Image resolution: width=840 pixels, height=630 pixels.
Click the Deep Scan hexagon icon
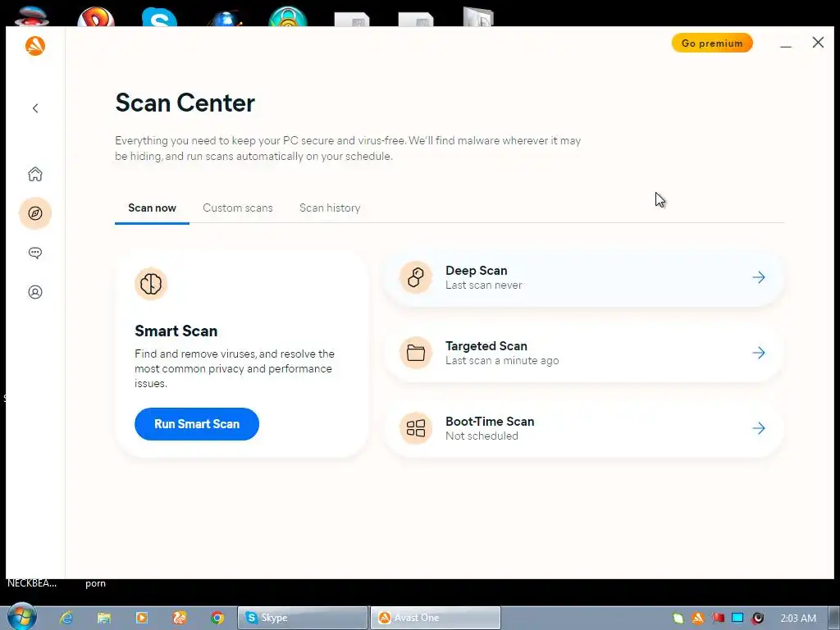(x=416, y=277)
